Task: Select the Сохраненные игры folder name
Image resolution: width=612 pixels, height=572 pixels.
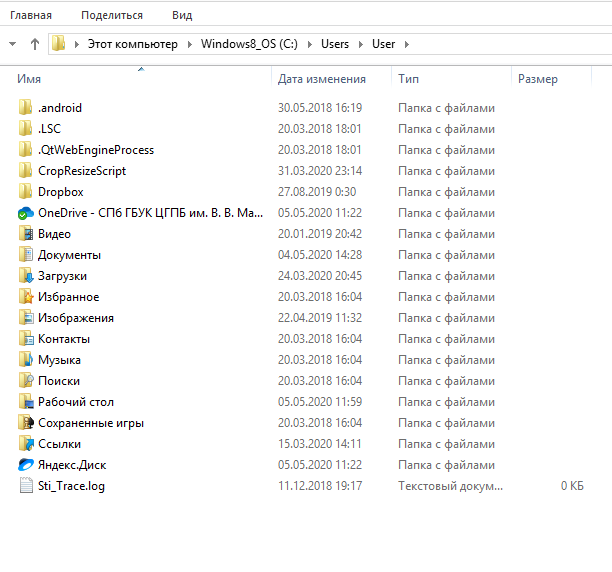Action: pyautogui.click(x=91, y=423)
